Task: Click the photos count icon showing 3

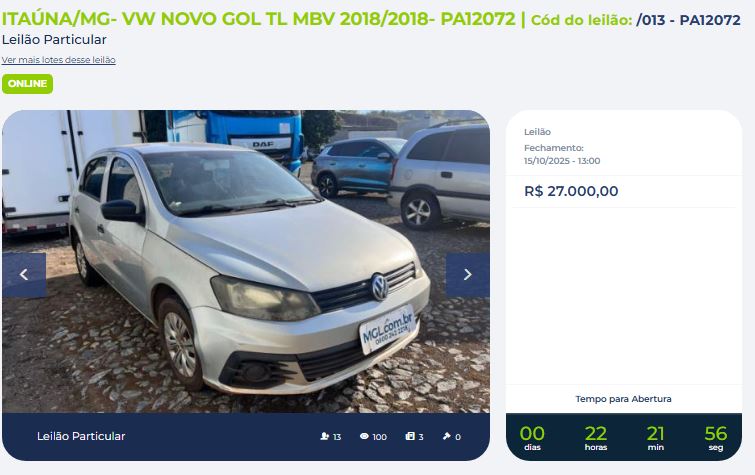Action: pyautogui.click(x=410, y=436)
